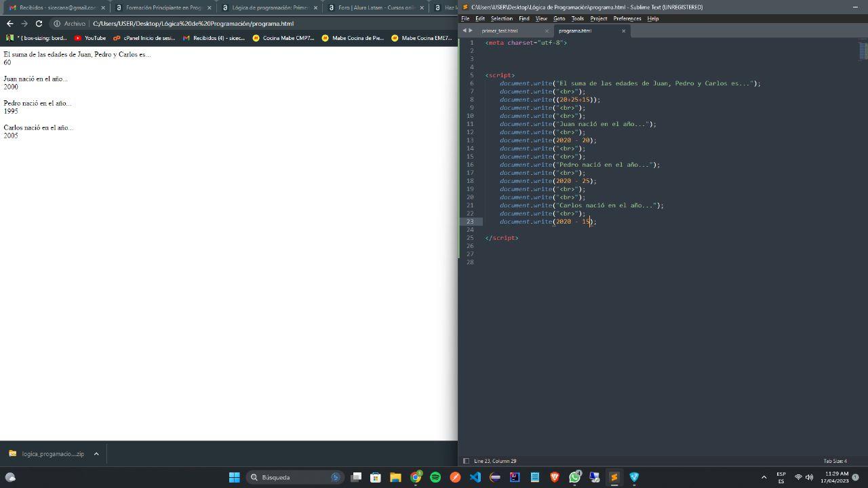Switch to the primer_test.html tab
This screenshot has width=868, height=488.
[x=500, y=30]
